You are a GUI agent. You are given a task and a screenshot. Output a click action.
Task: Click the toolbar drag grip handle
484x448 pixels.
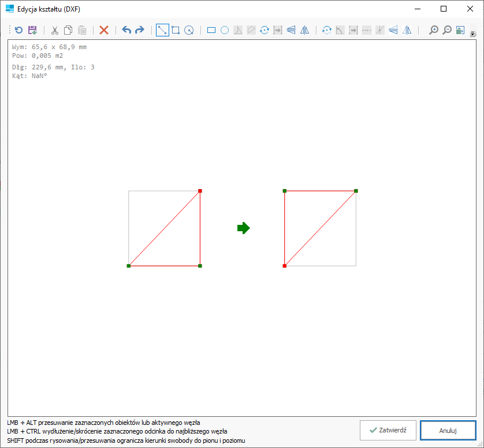coord(10,30)
